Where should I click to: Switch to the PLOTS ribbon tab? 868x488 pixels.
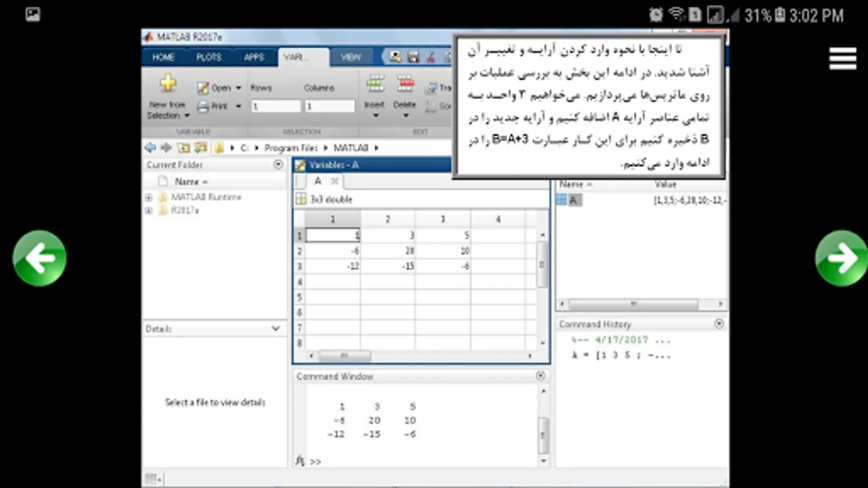point(209,57)
